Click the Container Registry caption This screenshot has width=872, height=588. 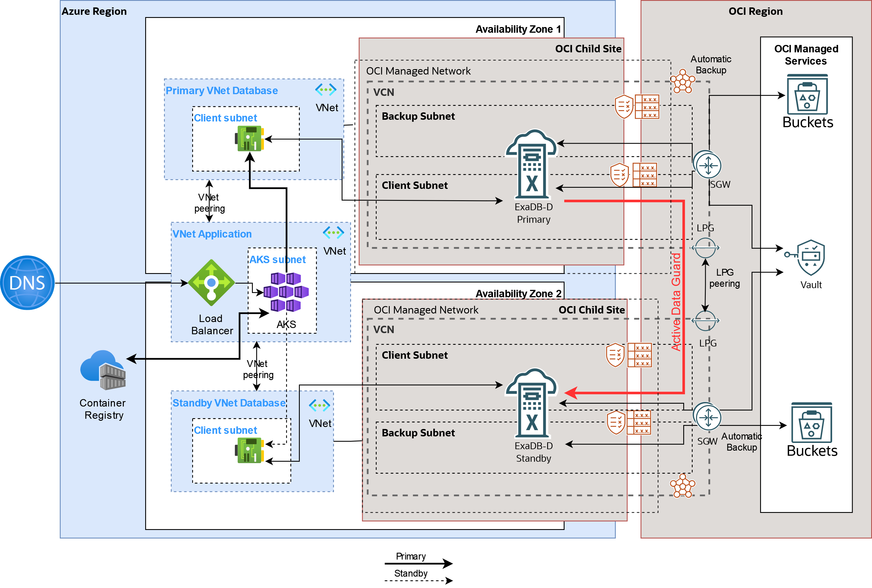pos(103,409)
